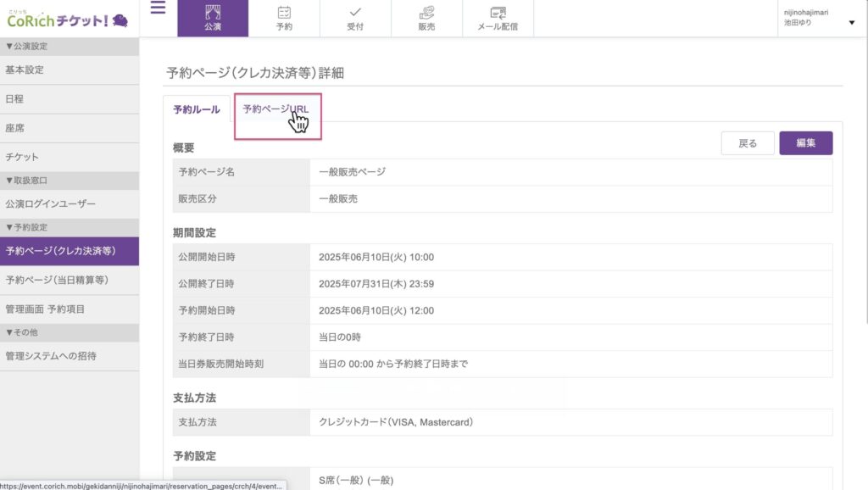
Task: Open the 予約 calendar icon tab
Action: [x=284, y=18]
